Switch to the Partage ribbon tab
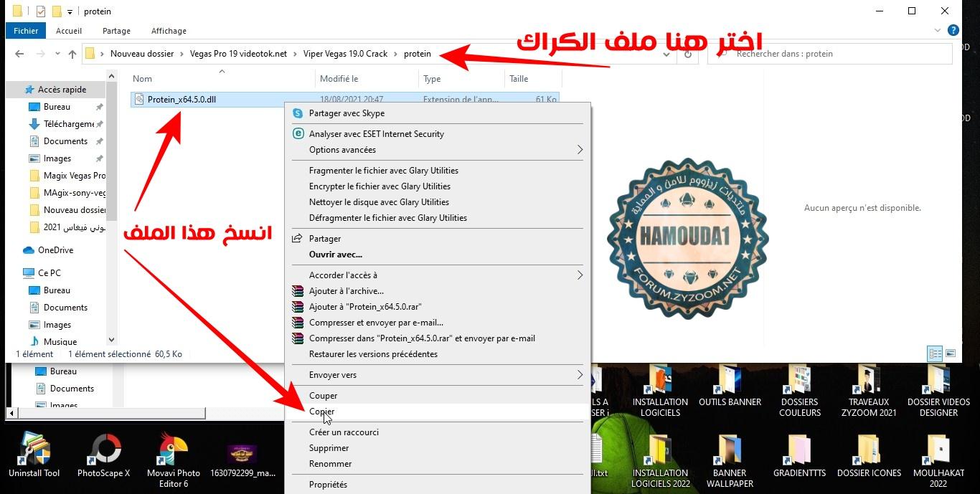980x494 pixels. (x=116, y=31)
